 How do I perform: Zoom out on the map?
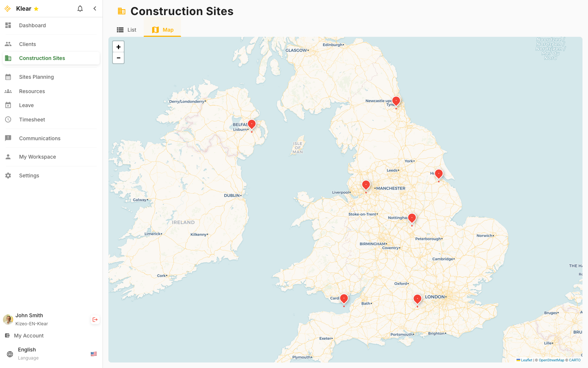click(118, 58)
